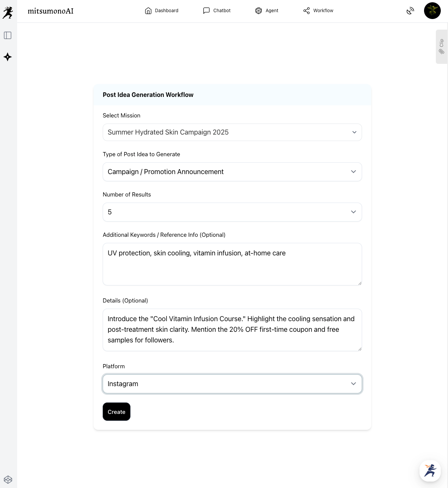The height and width of the screenshot is (488, 448).
Task: Open the cube icon at sidebar bottom
Action: (x=8, y=480)
